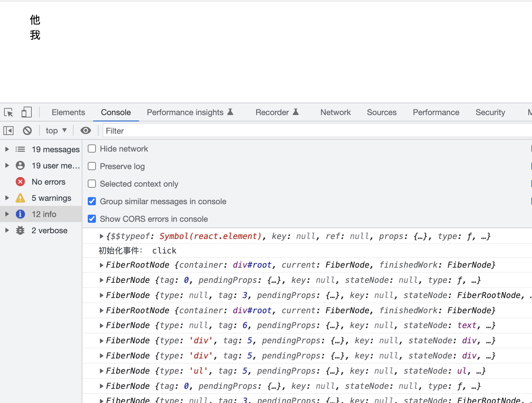The image size is (532, 403).
Task: Expand the 2 verbose group
Action: click(x=7, y=230)
